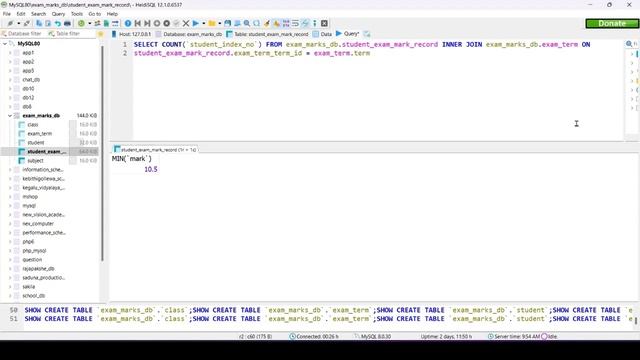This screenshot has width=640, height=360.
Task: Open the Query menu
Action: coord(58,14)
